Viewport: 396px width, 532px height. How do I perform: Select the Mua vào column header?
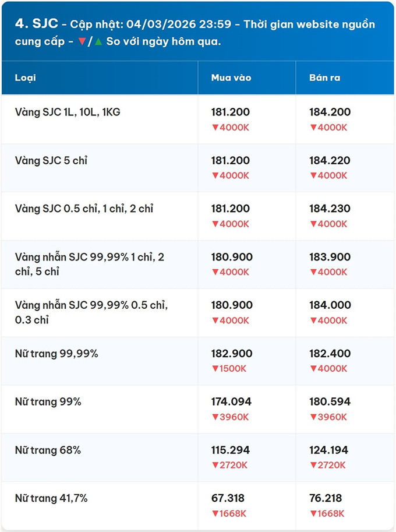[x=231, y=77]
